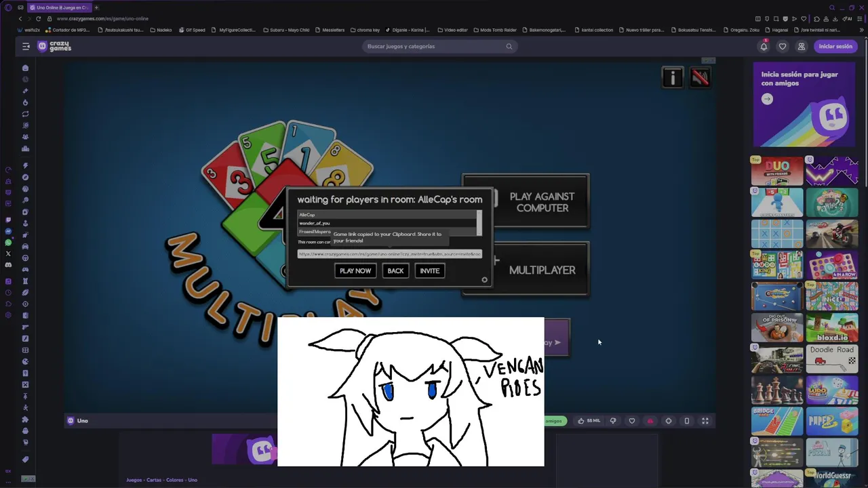Open the 4 in a Row game thumbnail
Image resolution: width=868 pixels, height=488 pixels.
tap(832, 265)
